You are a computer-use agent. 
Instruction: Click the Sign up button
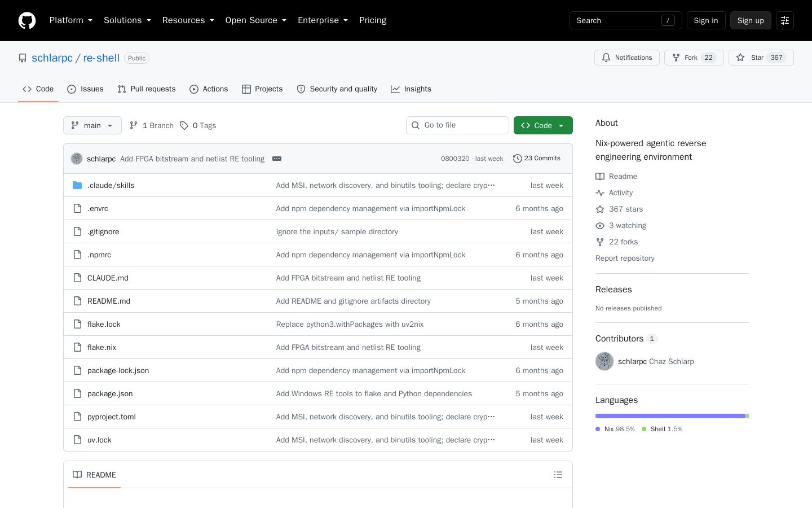point(751,20)
